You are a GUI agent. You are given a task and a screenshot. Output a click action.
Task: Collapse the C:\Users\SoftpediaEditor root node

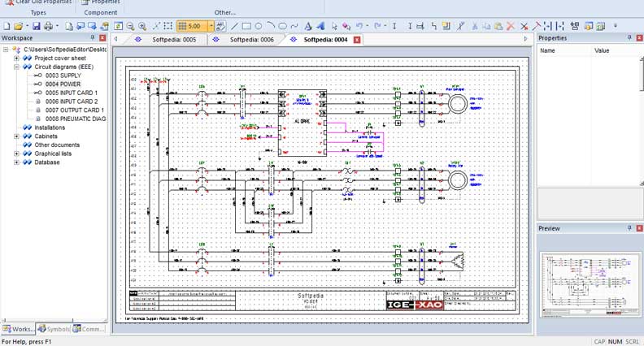coord(6,50)
